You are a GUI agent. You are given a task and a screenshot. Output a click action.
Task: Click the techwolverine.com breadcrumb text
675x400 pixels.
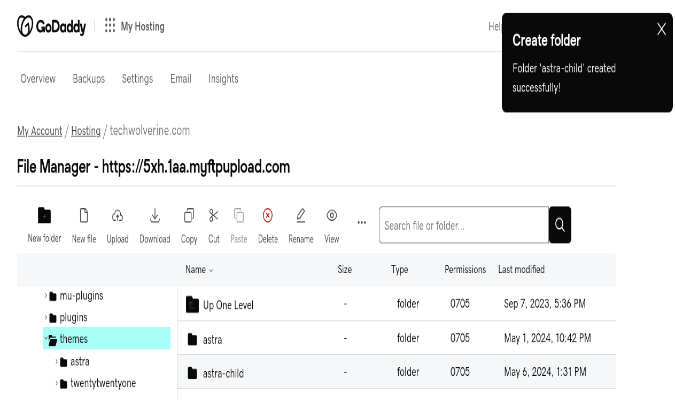click(x=150, y=130)
